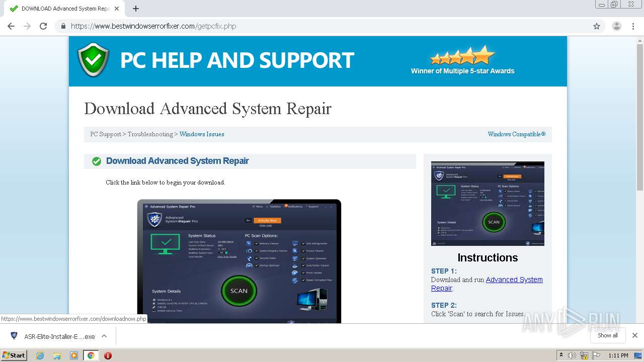
Task: Click the Startup Optimizer checkbox in screenshot
Action: [x=257, y=265]
